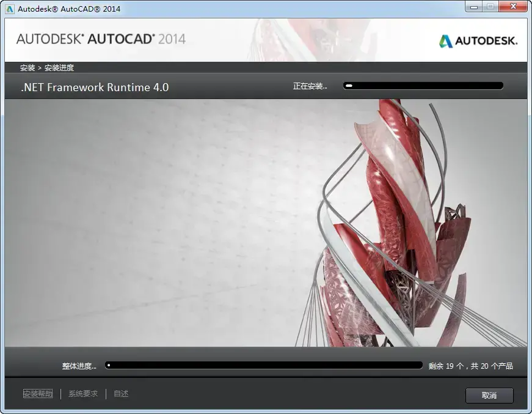Image resolution: width=532 pixels, height=414 pixels.
Task: Click the '正在安装...' label
Action: (x=310, y=86)
